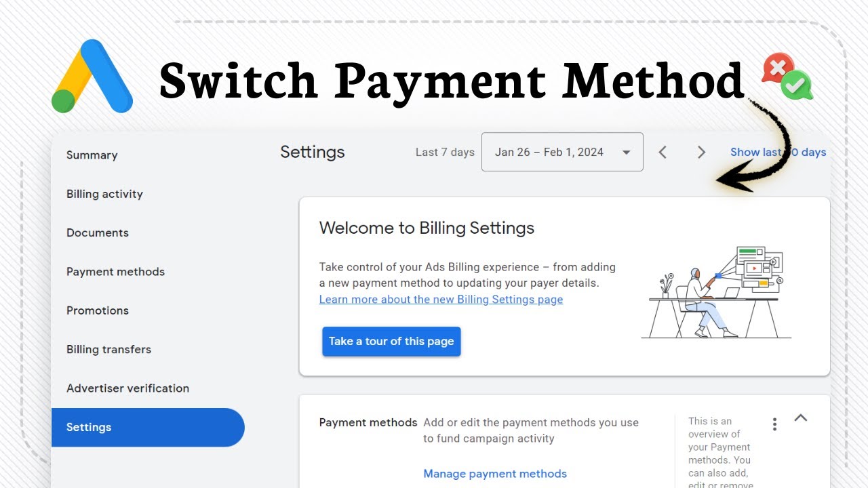
Task: Select the highlighted Settings sidebar item
Action: tap(148, 427)
